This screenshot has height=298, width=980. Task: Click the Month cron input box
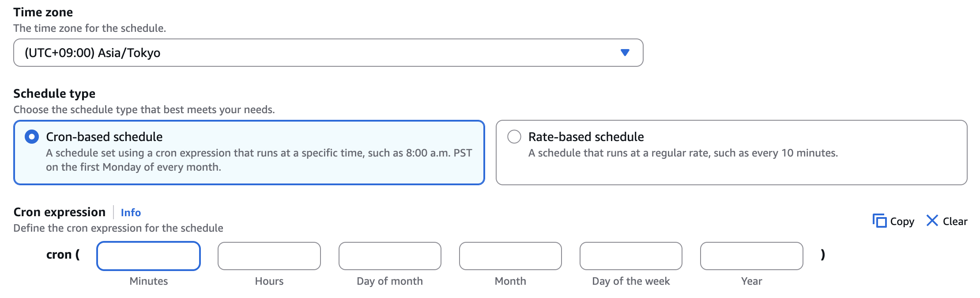click(510, 256)
